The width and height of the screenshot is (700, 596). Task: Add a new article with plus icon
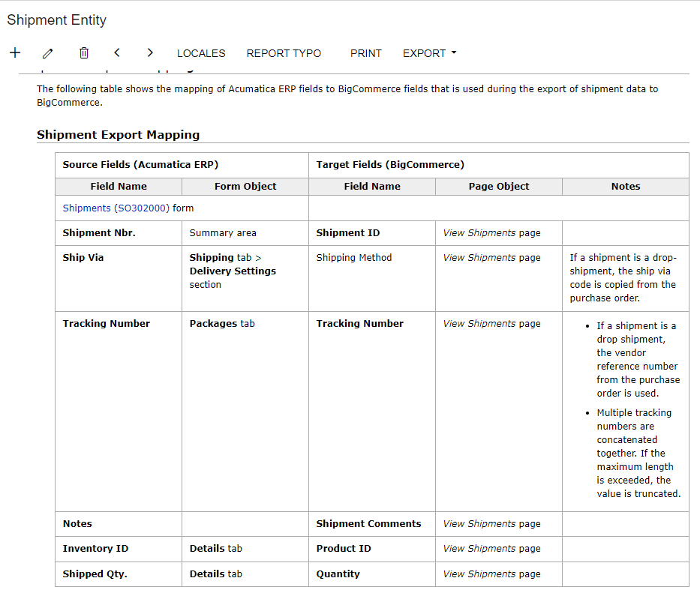tap(15, 53)
